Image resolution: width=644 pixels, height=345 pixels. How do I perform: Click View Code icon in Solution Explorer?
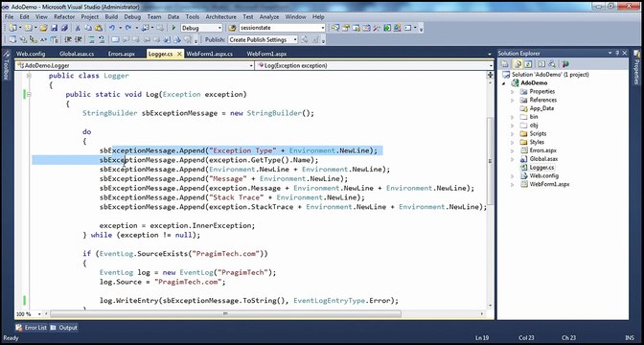541,64
